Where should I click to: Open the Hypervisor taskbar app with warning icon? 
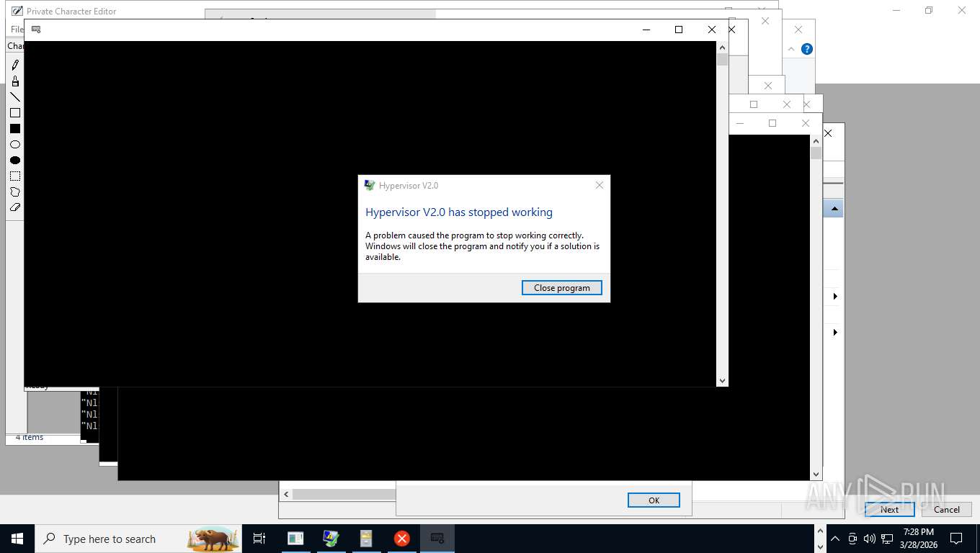(x=331, y=539)
